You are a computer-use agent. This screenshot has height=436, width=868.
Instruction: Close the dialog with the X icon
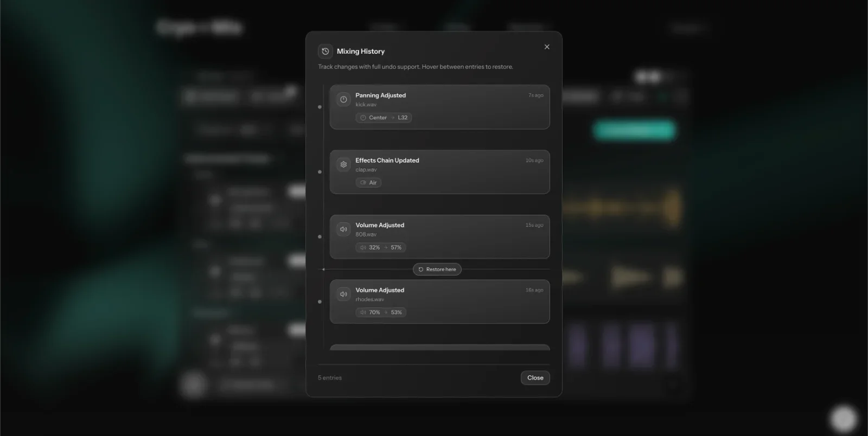(x=547, y=47)
